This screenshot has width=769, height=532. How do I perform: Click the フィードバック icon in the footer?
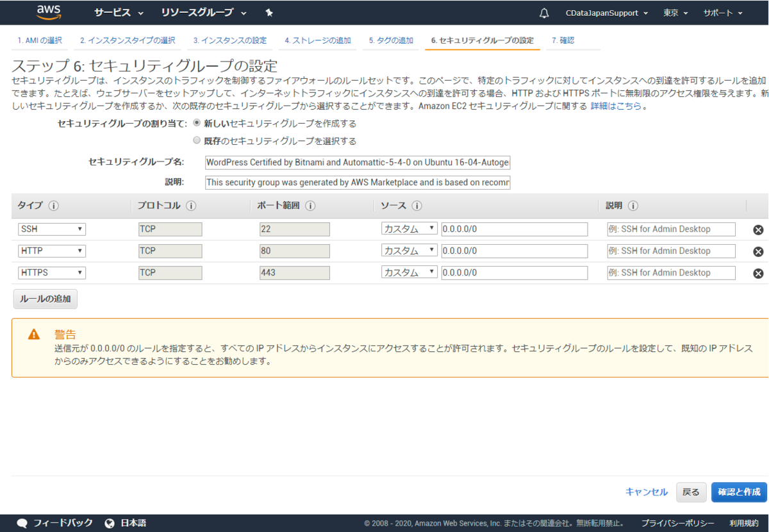pos(21,522)
